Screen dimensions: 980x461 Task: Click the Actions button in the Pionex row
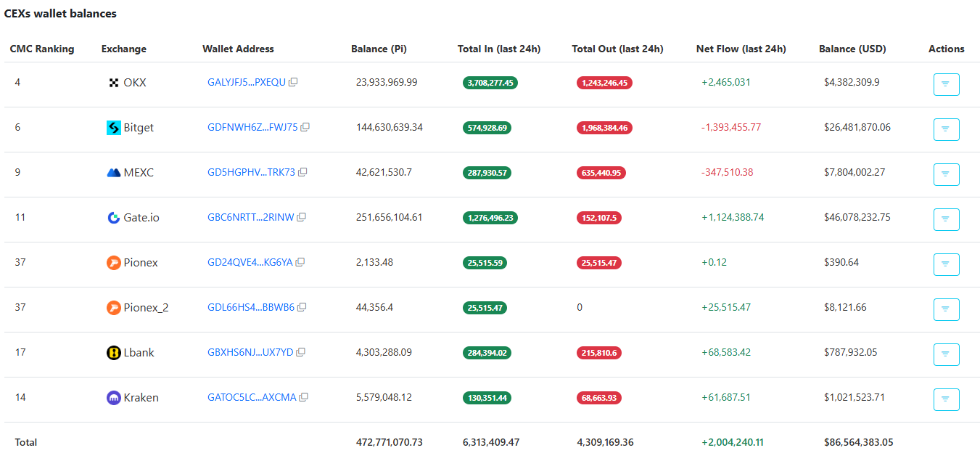pos(946,264)
